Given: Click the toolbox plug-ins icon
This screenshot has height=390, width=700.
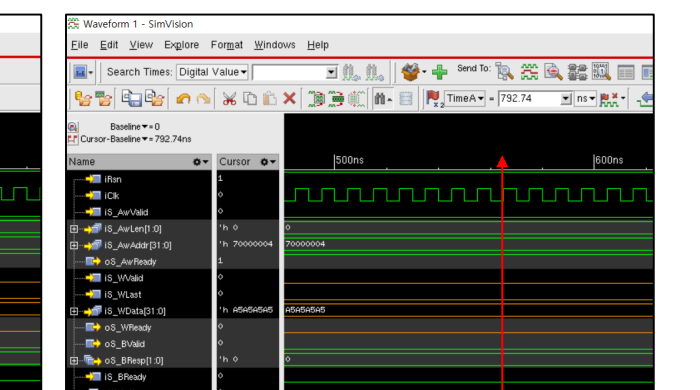Looking at the screenshot, I should 410,72.
